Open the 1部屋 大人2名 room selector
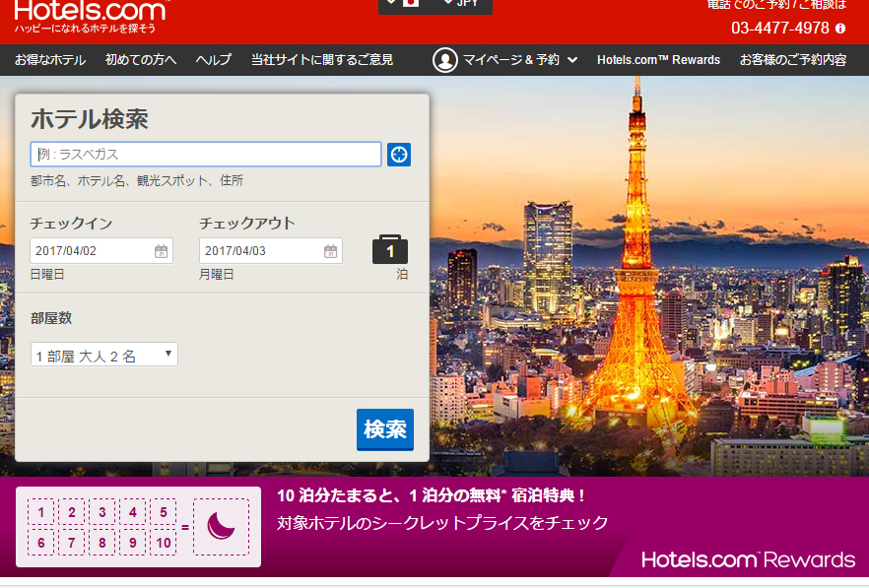This screenshot has height=588, width=869. click(x=103, y=354)
